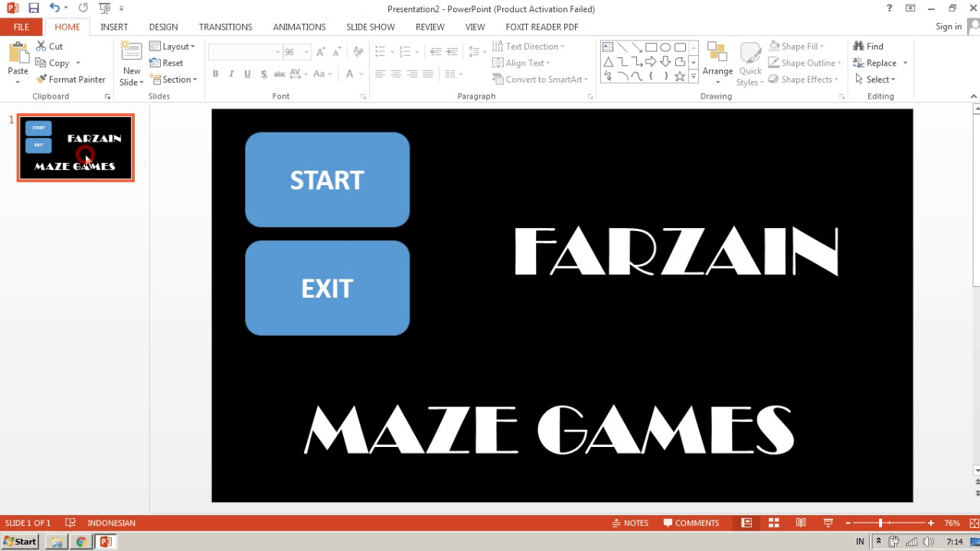The height and width of the screenshot is (551, 980).
Task: Toggle strikethrough formatting
Action: [279, 74]
